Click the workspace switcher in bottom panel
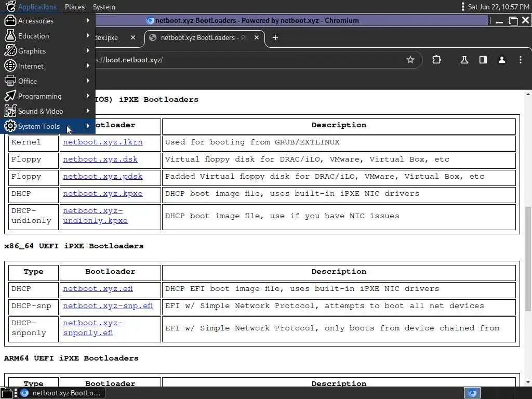Viewport: 532px width, 399px height. pyautogui.click(x=472, y=393)
